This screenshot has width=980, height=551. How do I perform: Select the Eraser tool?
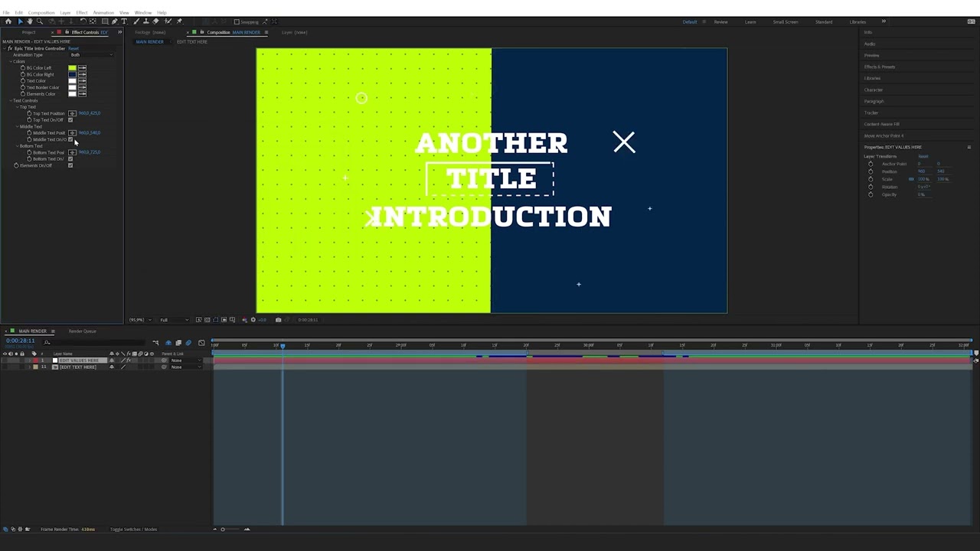pos(156,21)
